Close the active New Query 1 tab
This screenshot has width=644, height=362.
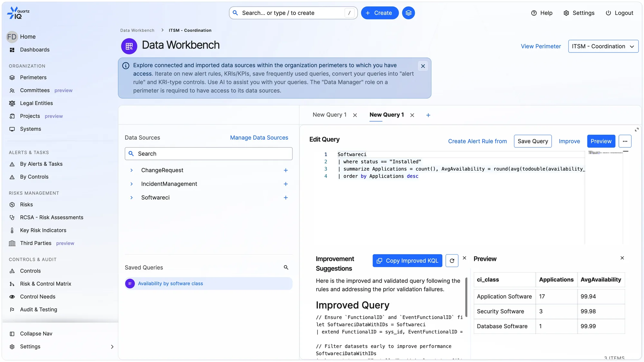pyautogui.click(x=412, y=115)
